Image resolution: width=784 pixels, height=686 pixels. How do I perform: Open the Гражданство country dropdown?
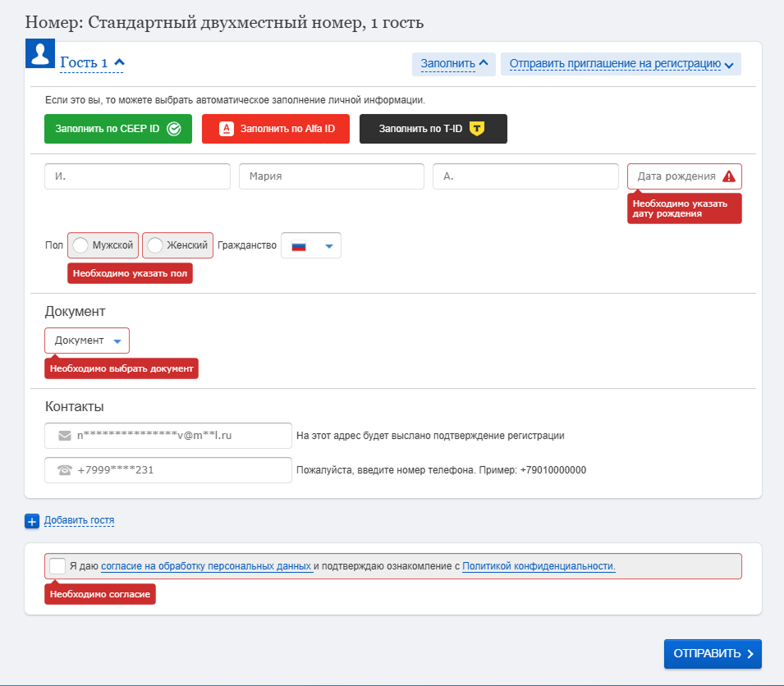tap(311, 245)
